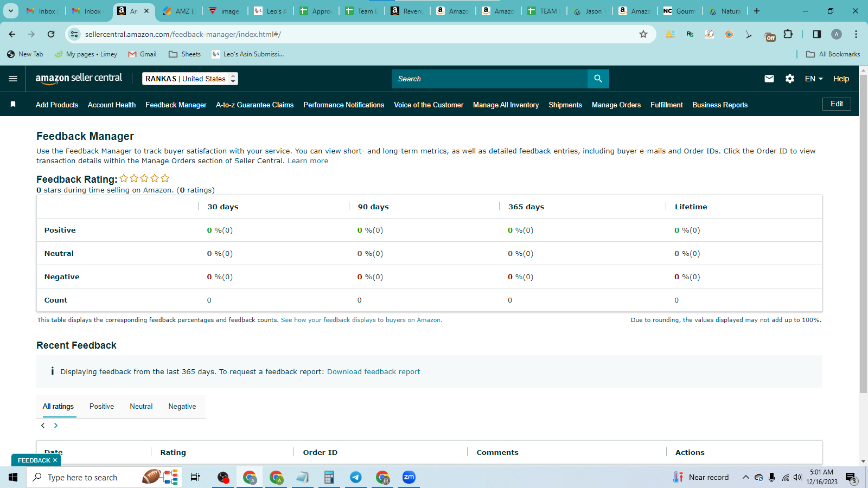
Task: Switch to the AMZ E browser tab
Action: [179, 11]
